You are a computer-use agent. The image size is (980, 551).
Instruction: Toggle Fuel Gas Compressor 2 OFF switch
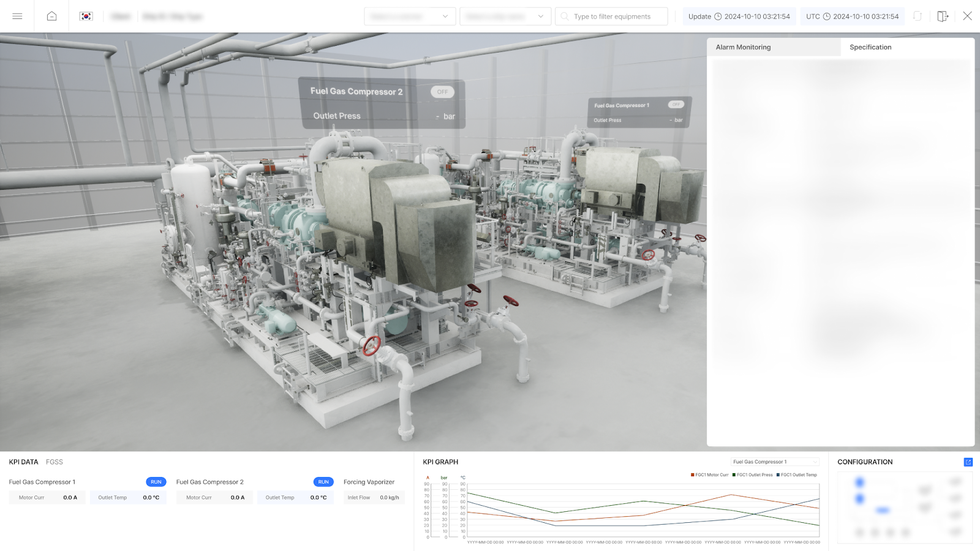(x=442, y=92)
